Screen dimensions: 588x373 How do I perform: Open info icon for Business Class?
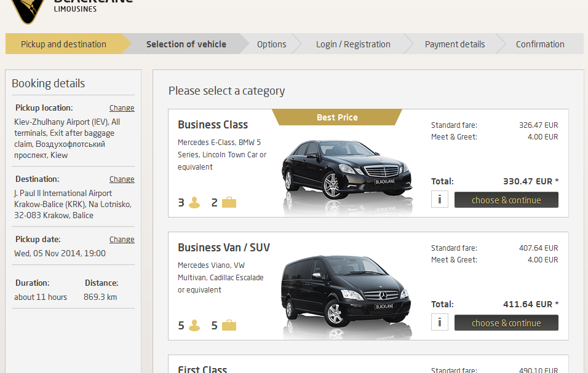click(440, 200)
